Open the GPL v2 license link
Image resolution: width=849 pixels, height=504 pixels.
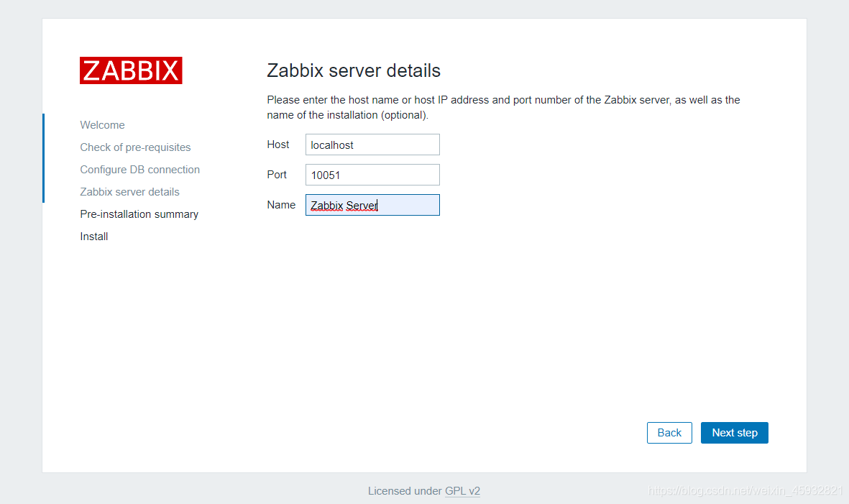pos(462,491)
